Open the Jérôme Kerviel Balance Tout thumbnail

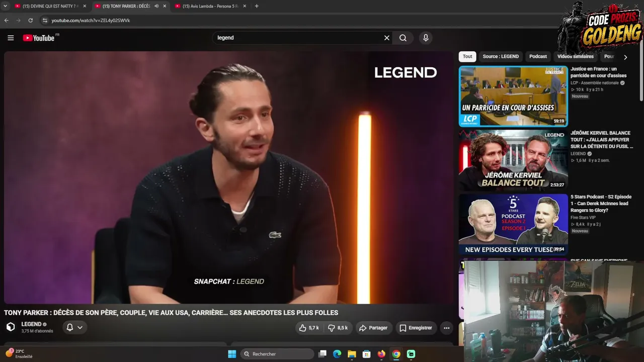point(513,160)
